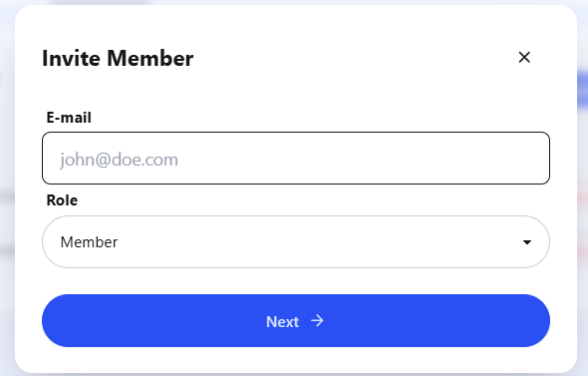Image resolution: width=588 pixels, height=376 pixels.
Task: Click the blue Next button's left side
Action: [x=113, y=320]
